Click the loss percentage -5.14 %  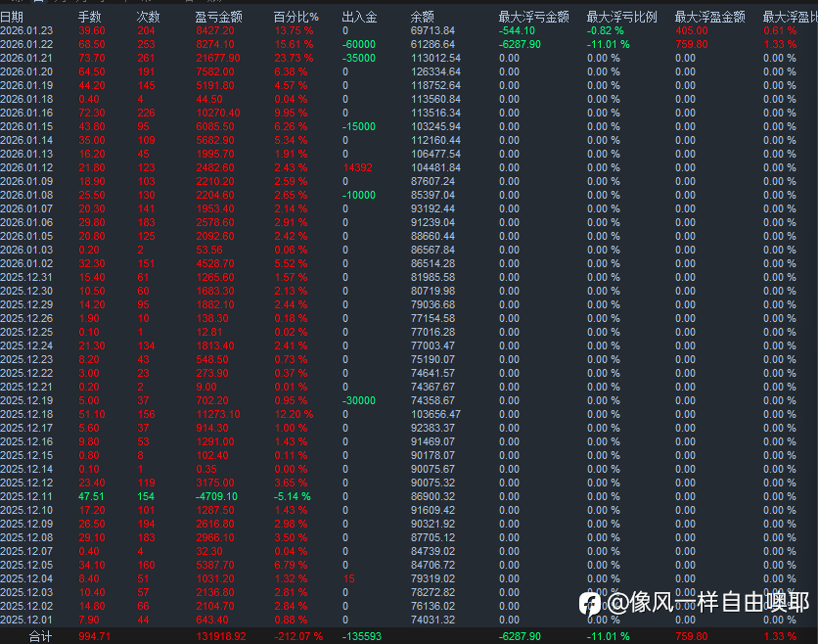pos(293,496)
